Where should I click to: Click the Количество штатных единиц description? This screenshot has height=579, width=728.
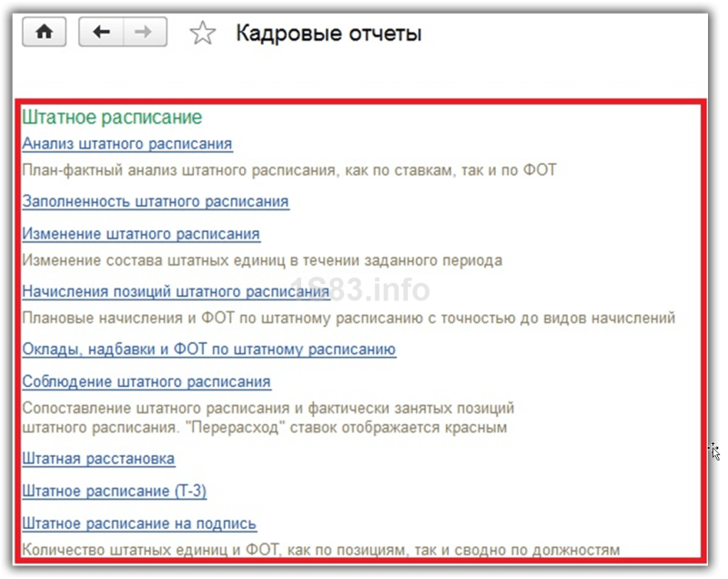tap(321, 550)
